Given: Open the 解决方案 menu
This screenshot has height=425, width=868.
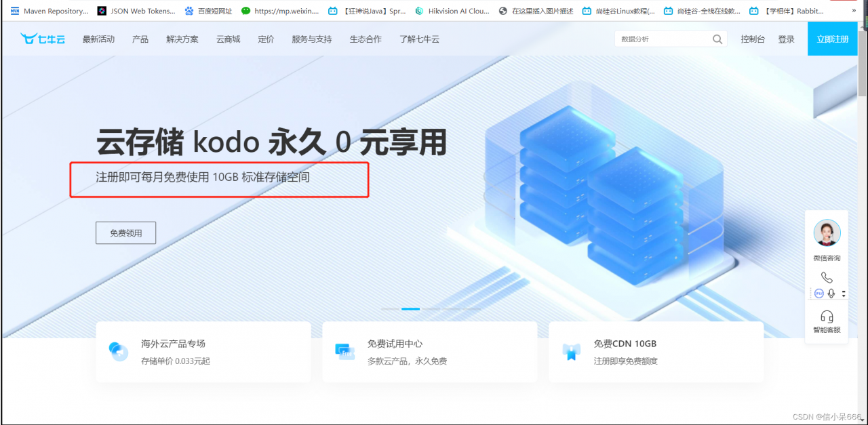Looking at the screenshot, I should click(x=182, y=39).
